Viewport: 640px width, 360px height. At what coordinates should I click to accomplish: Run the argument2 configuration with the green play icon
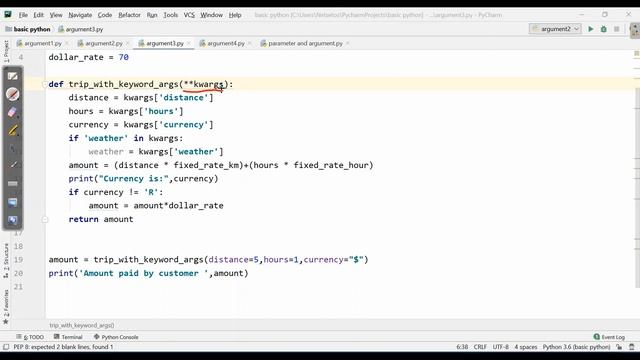point(591,29)
